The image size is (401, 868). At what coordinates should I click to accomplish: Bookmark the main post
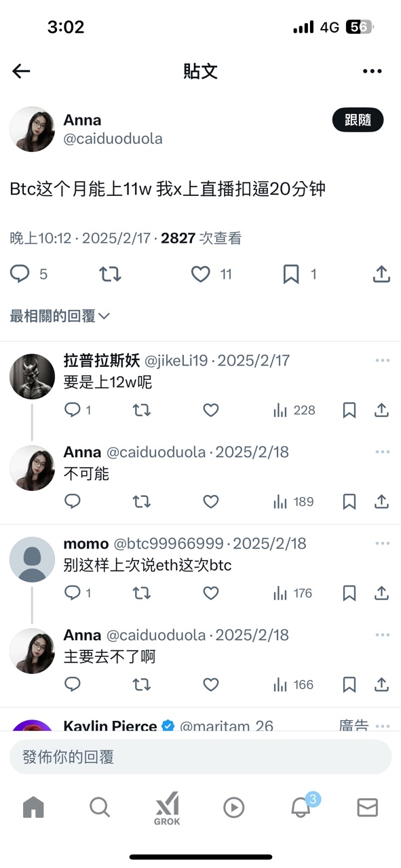click(x=291, y=274)
